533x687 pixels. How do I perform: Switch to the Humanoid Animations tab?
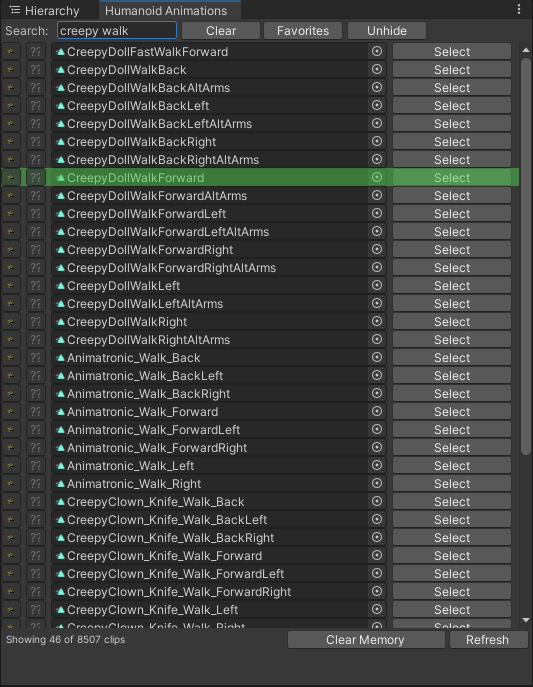click(x=169, y=11)
